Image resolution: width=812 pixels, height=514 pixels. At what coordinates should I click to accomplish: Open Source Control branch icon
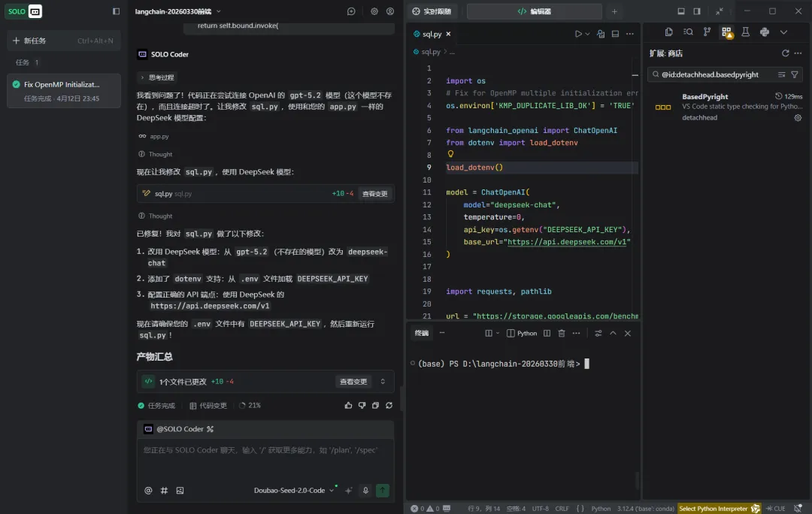click(707, 32)
